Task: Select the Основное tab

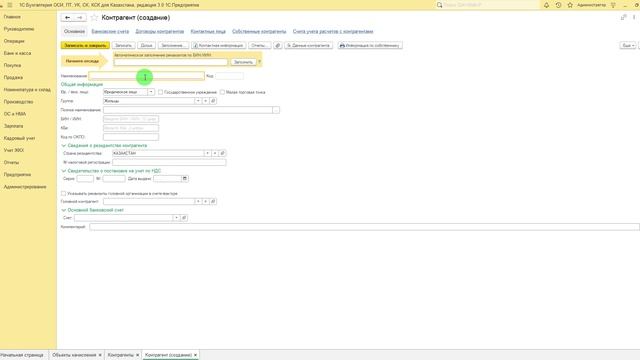Action: 74,31
